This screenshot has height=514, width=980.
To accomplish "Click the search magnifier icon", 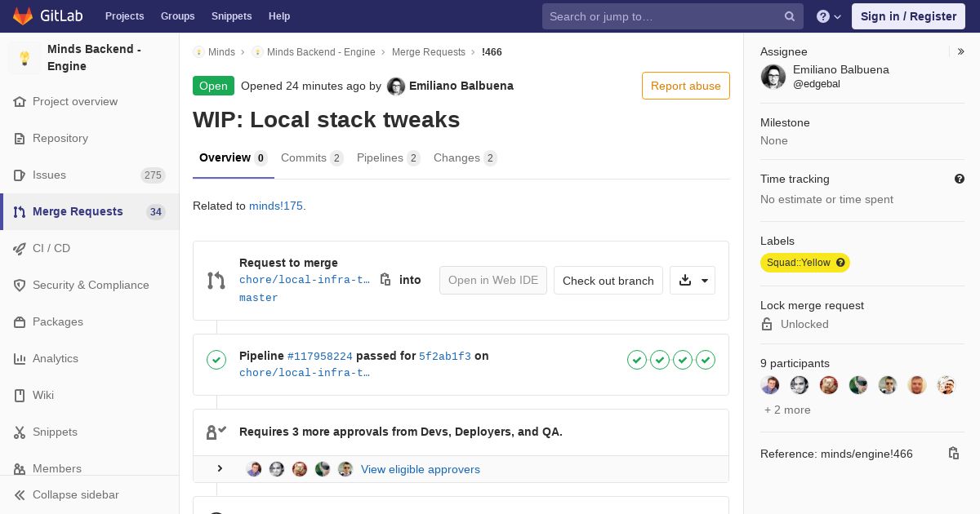I will pyautogui.click(x=790, y=16).
